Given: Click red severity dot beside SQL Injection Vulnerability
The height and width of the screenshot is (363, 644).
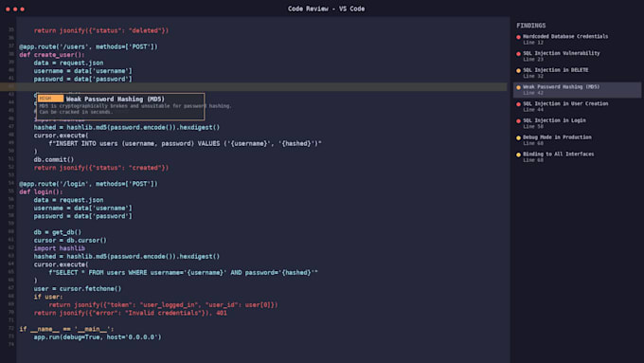Looking at the screenshot, I should [x=518, y=54].
